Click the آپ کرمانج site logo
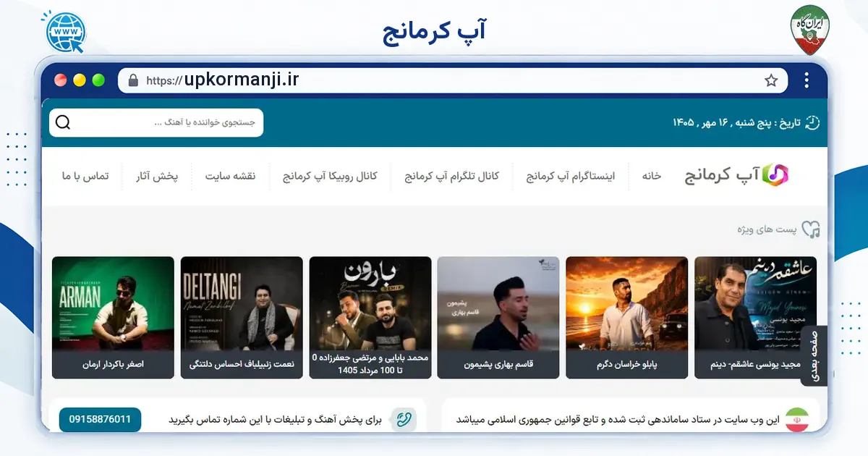 click(x=737, y=175)
